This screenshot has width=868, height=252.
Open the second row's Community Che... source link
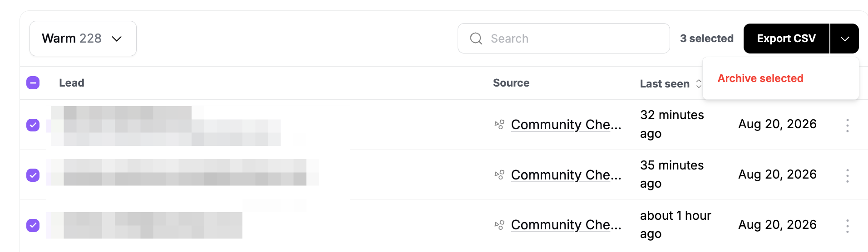[566, 175]
